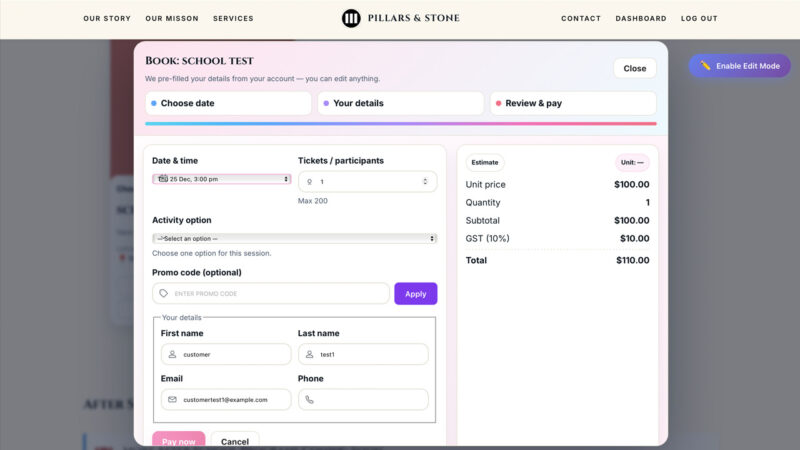Switch to the Choose date step
Screen dimensions: 800x450
228,103
